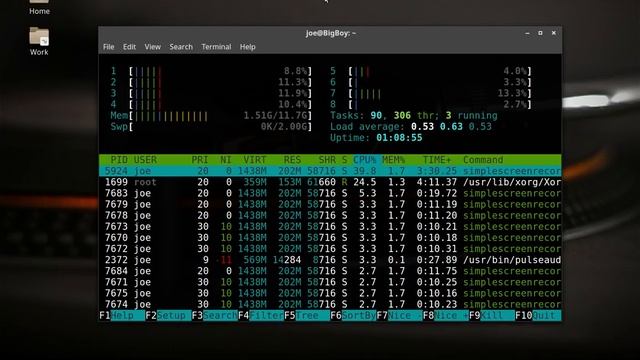
Task: Click the Uptime value 01:08:55
Action: pos(399,138)
